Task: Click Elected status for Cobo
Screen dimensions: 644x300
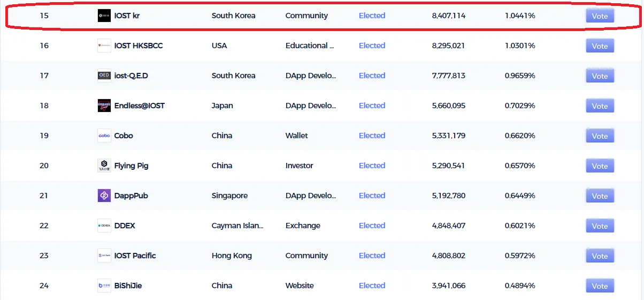Action: tap(372, 136)
